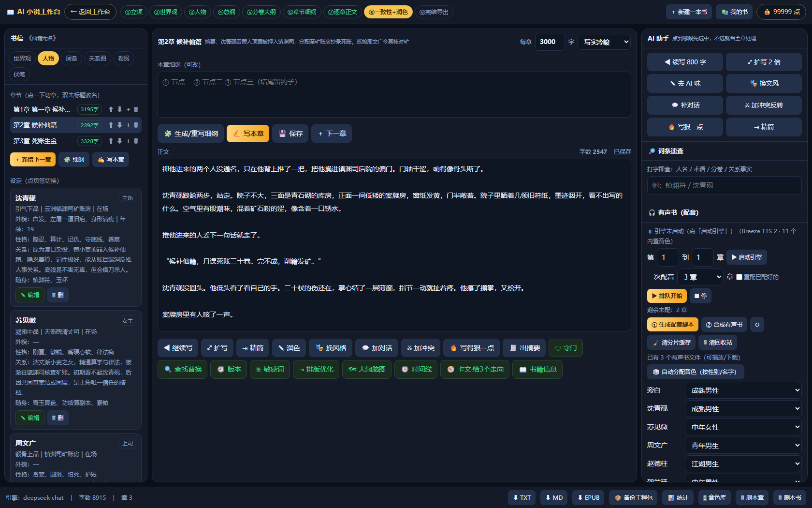
Task: Open the 统计 statistics button
Action: 678,497
